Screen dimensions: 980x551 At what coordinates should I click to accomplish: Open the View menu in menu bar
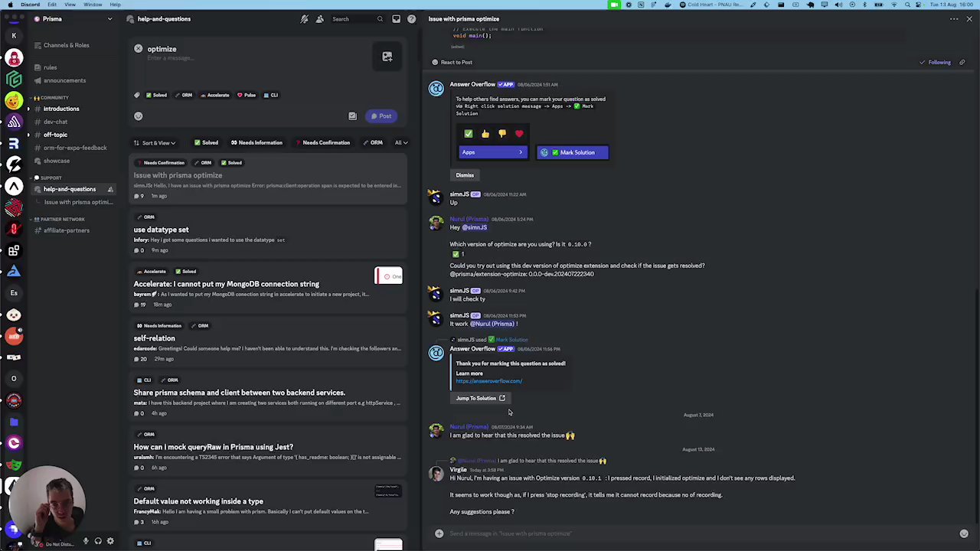click(70, 5)
